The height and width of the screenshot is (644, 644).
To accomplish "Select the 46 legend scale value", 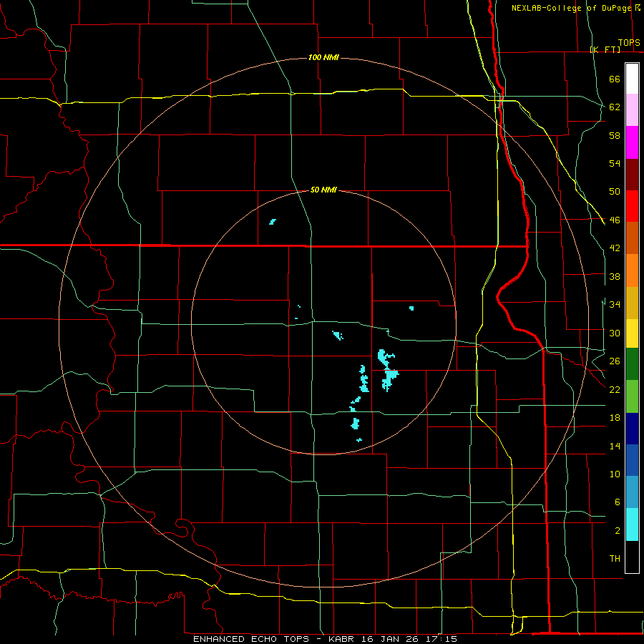I will (615, 220).
